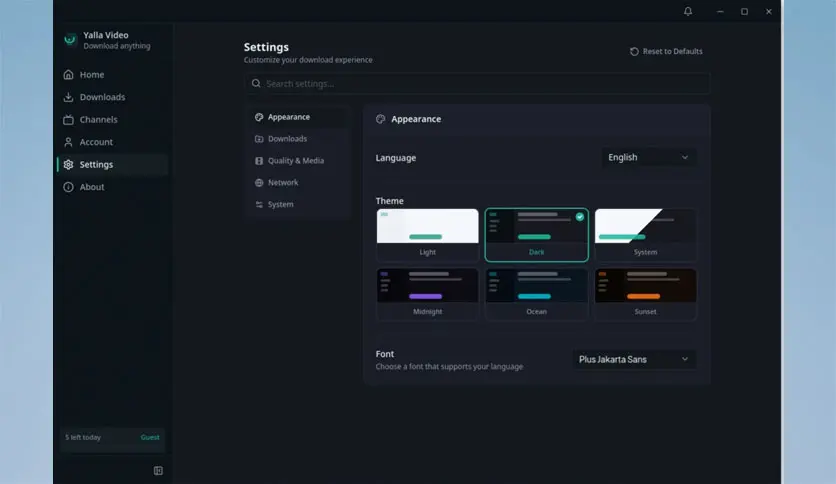Open notifications bell icon

(x=688, y=11)
